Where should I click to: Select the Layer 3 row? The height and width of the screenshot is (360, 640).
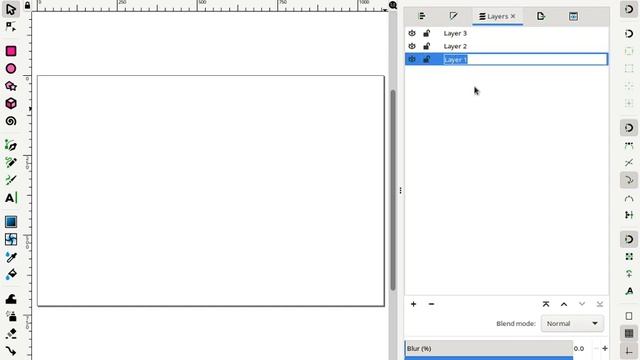[x=506, y=33]
